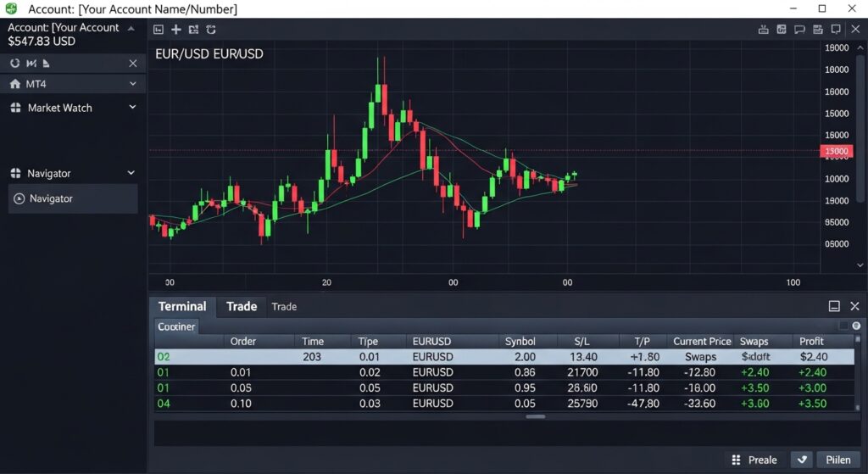This screenshot has height=474, width=868.
Task: Click the $547.83 USD balance
Action: click(42, 42)
